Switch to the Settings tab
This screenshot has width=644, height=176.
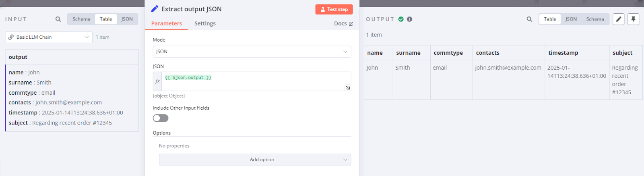tap(205, 23)
